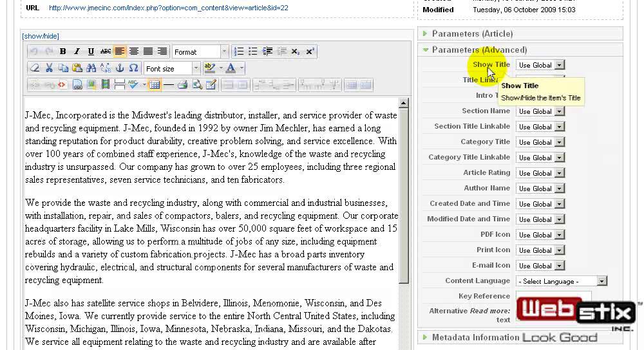644x350 pixels.
Task: Toggle italic formatting
Action: pos(77,51)
